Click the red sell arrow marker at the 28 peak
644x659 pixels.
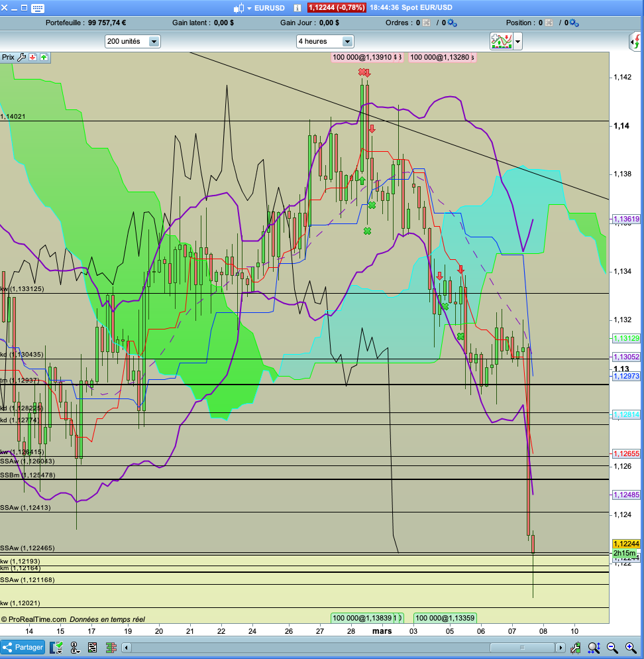[368, 73]
